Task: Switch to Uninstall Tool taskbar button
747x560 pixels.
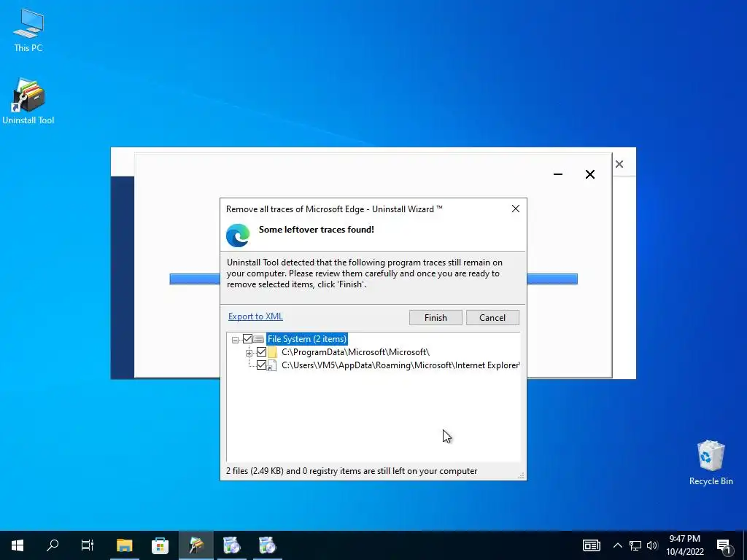Action: (196, 545)
